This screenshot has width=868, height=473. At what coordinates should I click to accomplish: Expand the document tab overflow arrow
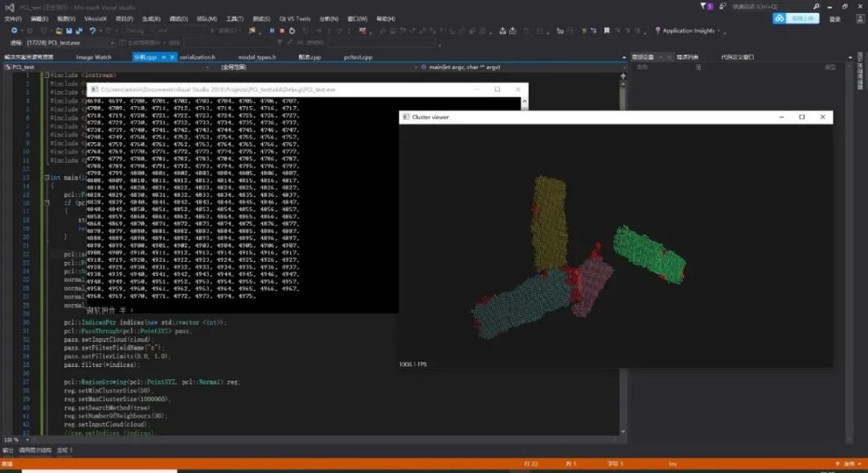(624, 58)
